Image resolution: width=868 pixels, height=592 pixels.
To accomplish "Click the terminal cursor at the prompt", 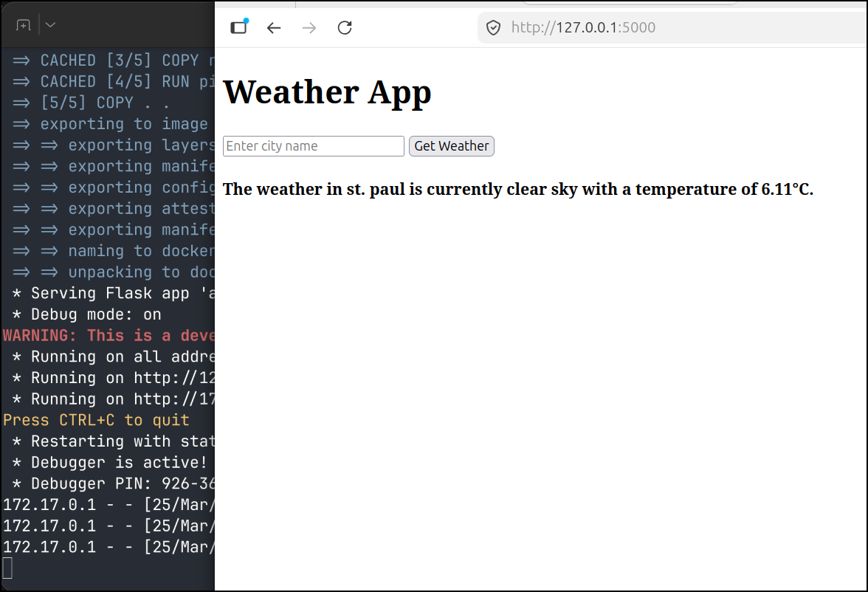I will (x=7, y=568).
